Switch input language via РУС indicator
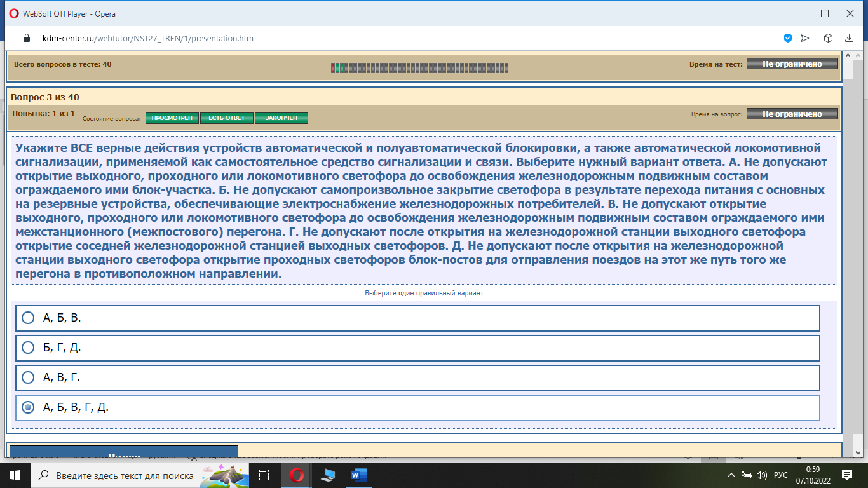This screenshot has height=488, width=868. coord(781,475)
